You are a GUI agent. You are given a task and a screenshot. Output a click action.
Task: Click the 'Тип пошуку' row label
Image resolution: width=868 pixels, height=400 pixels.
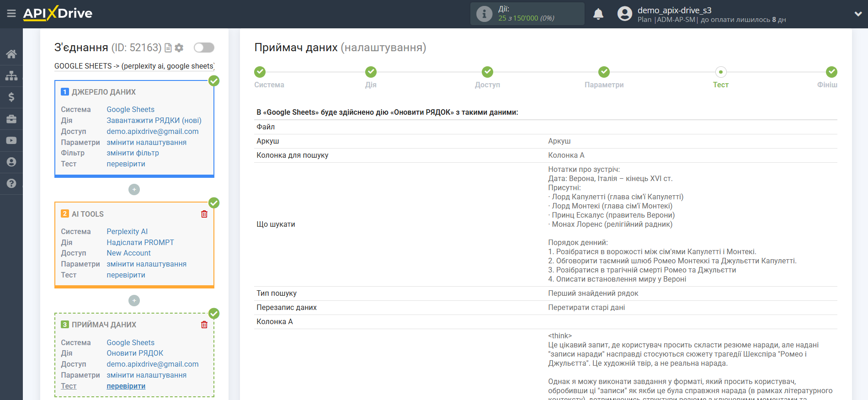[277, 293]
